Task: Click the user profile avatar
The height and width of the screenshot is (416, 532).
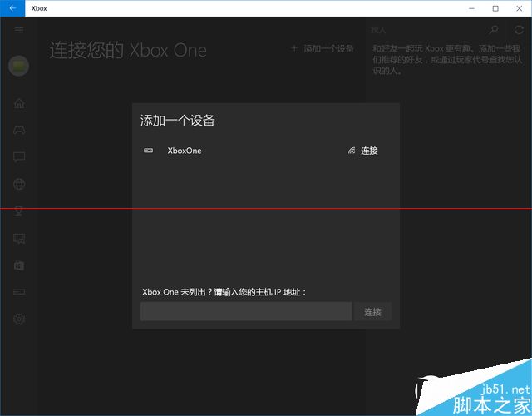Action: (19, 65)
